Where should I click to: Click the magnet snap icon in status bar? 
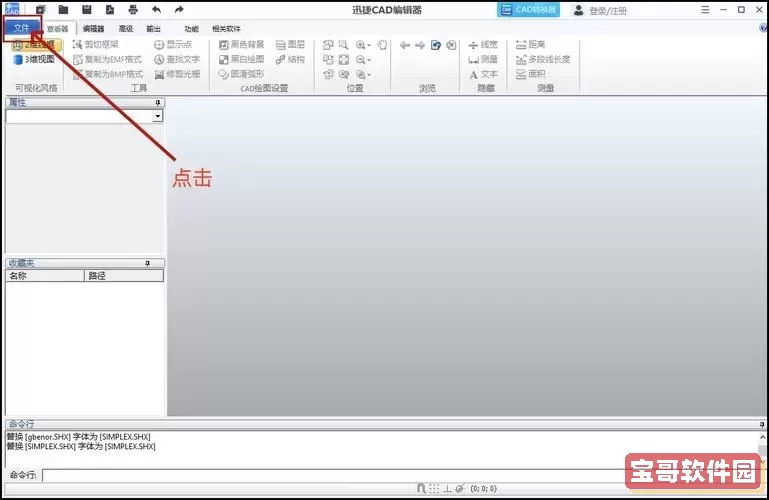(421, 488)
